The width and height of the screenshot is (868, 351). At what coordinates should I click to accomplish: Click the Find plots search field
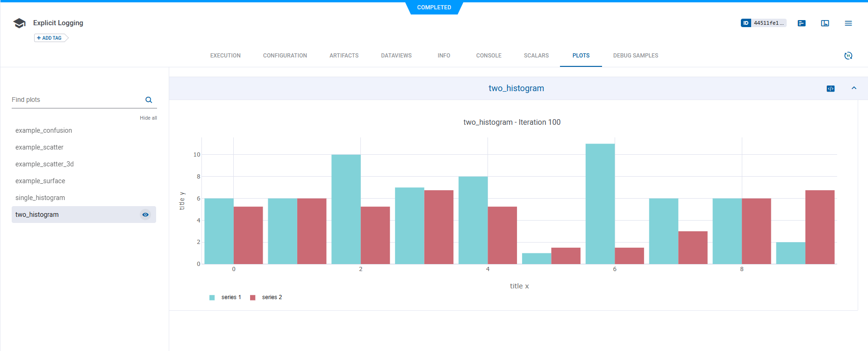[75, 100]
